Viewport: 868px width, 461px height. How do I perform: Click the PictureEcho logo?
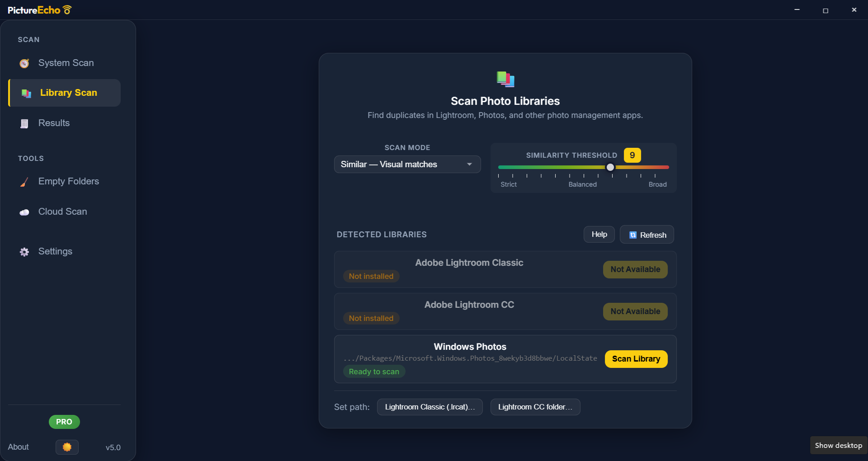pos(38,9)
